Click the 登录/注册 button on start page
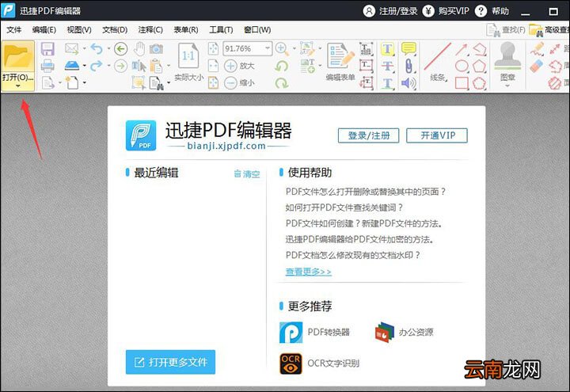Screen dimensions: 570x392 369,135
